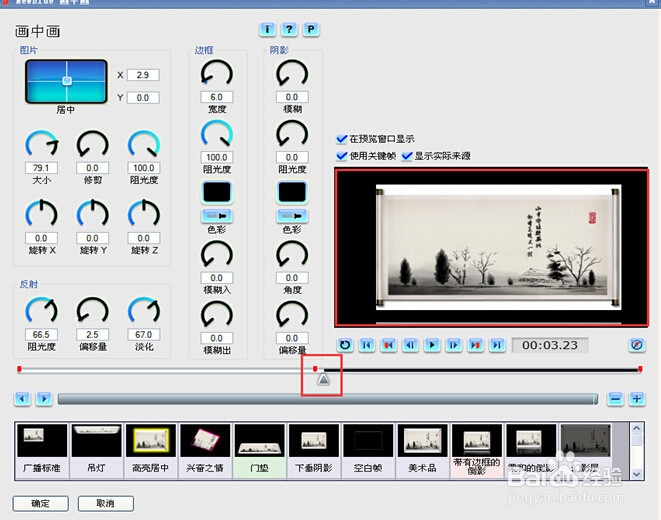Click the 大小 value field 79.1
661x520 pixels.
pyautogui.click(x=41, y=168)
